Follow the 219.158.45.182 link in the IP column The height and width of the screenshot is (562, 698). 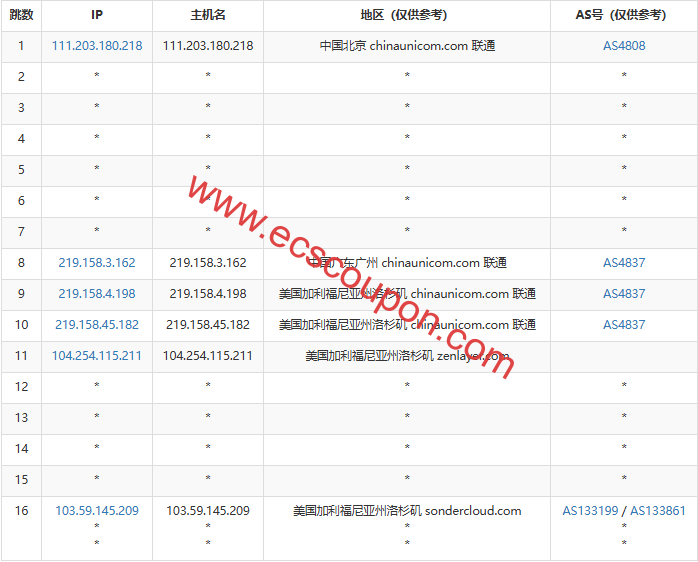(x=97, y=325)
